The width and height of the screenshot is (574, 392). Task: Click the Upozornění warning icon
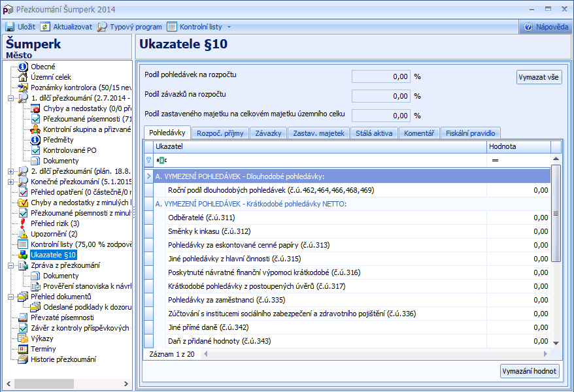coord(23,234)
